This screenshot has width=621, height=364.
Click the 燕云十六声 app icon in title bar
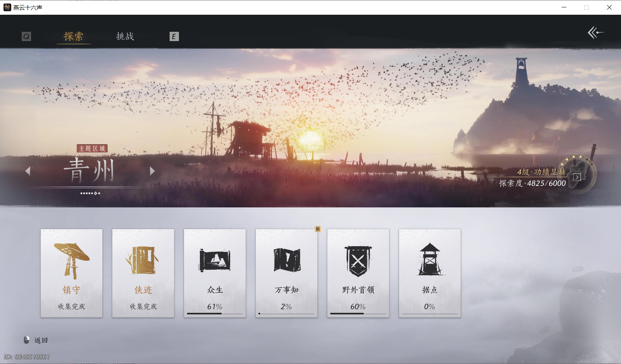(x=7, y=7)
